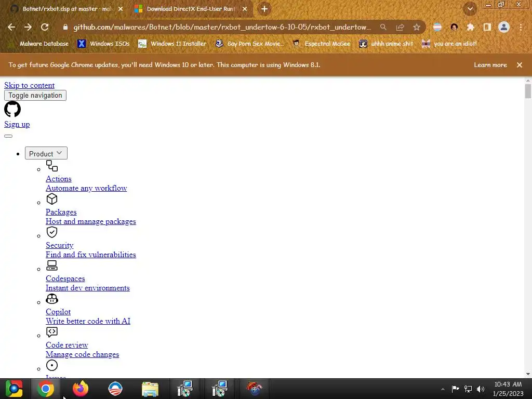Show hidden tray icons arrow
The width and height of the screenshot is (532, 399).
443,389
